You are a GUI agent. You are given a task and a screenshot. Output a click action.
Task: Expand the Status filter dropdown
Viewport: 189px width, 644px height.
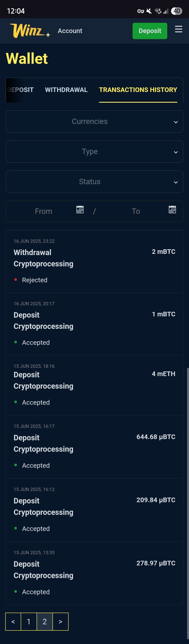[x=94, y=182]
